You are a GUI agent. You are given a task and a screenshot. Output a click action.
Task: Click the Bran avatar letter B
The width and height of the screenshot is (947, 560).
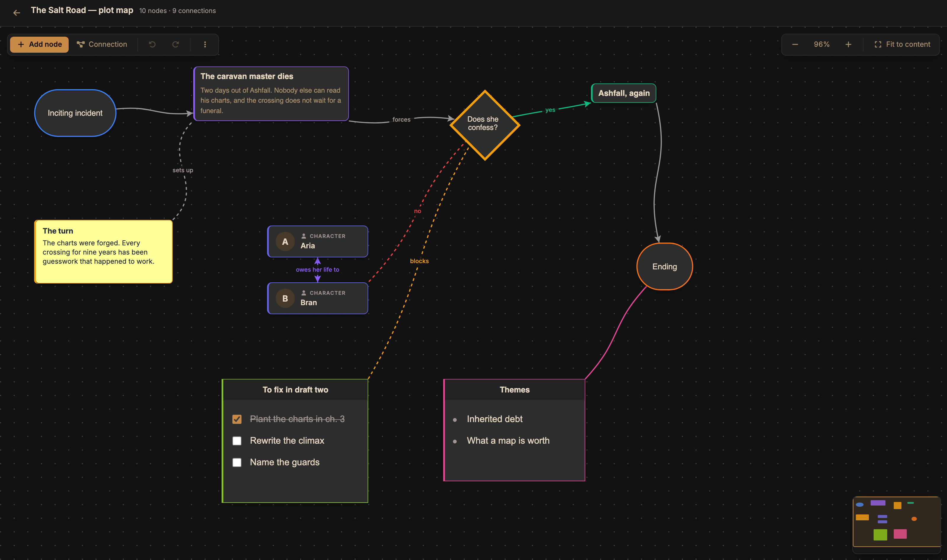pyautogui.click(x=285, y=298)
